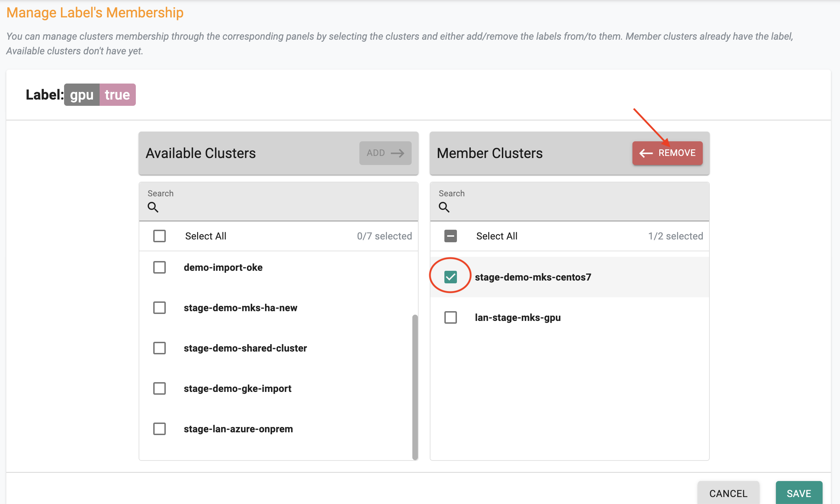Screen dimensions: 840x504
Task: Check the demo-import-oke cluster
Action: click(160, 267)
